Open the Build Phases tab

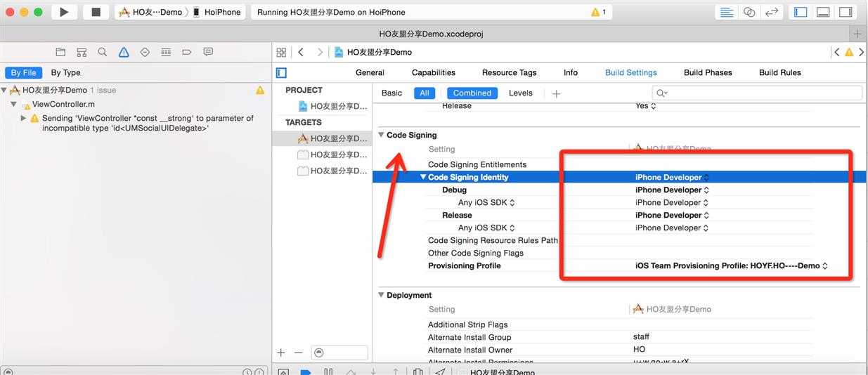pos(708,72)
